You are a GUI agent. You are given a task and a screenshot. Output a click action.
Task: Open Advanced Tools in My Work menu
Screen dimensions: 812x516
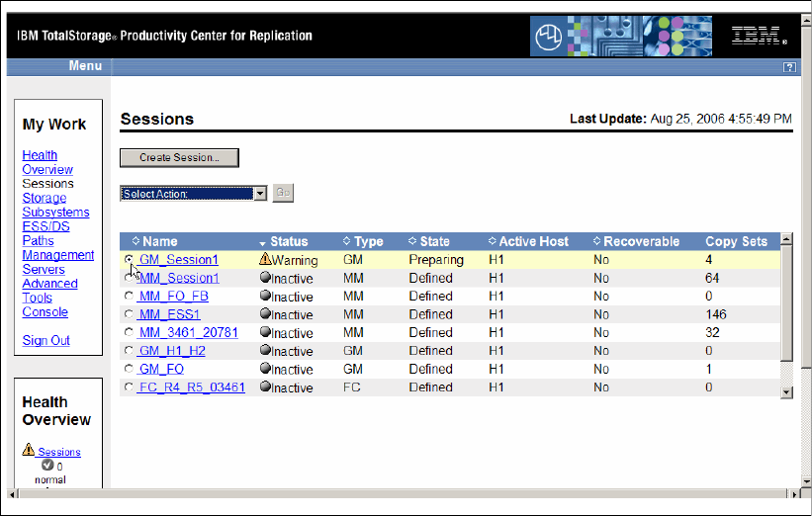(49, 291)
